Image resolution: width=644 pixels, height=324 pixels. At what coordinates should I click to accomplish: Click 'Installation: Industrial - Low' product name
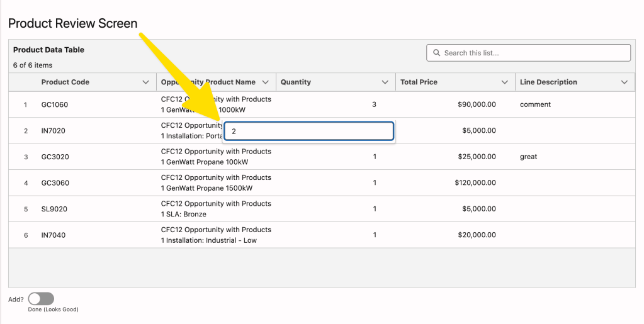212,240
